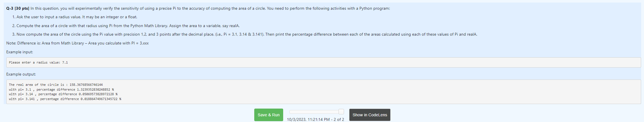Click the 'with pi= 3.141' output line
Screen dimensions: 644x122
[x=65, y=99]
